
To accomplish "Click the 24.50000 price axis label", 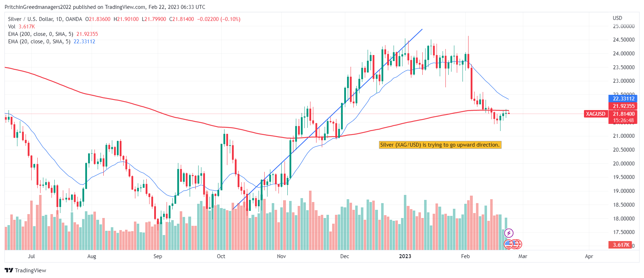I will (624, 40).
